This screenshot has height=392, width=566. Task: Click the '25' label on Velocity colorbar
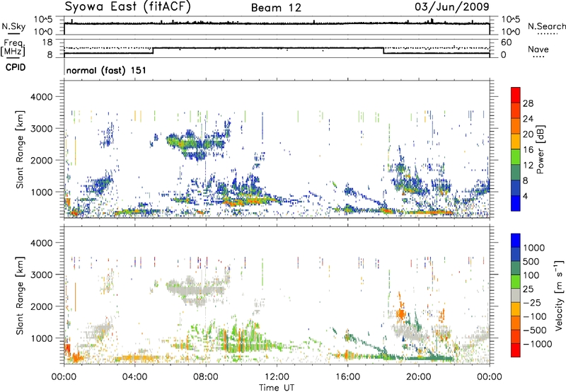528,289
